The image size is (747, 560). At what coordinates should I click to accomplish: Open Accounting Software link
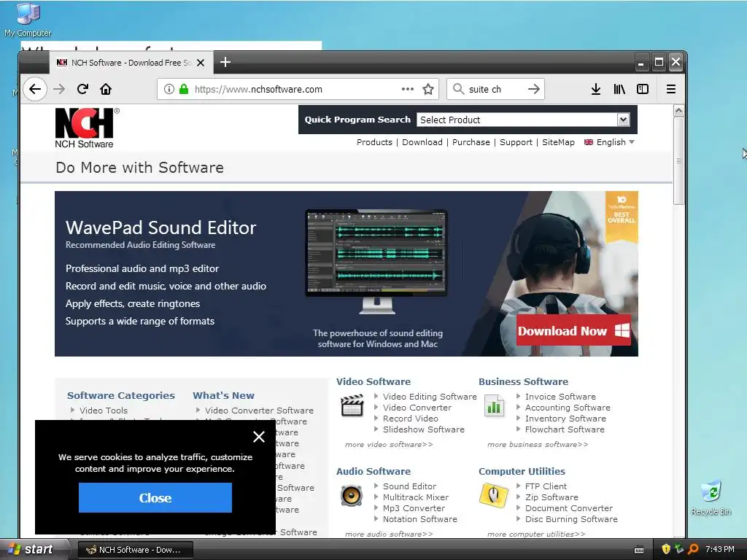click(x=568, y=407)
